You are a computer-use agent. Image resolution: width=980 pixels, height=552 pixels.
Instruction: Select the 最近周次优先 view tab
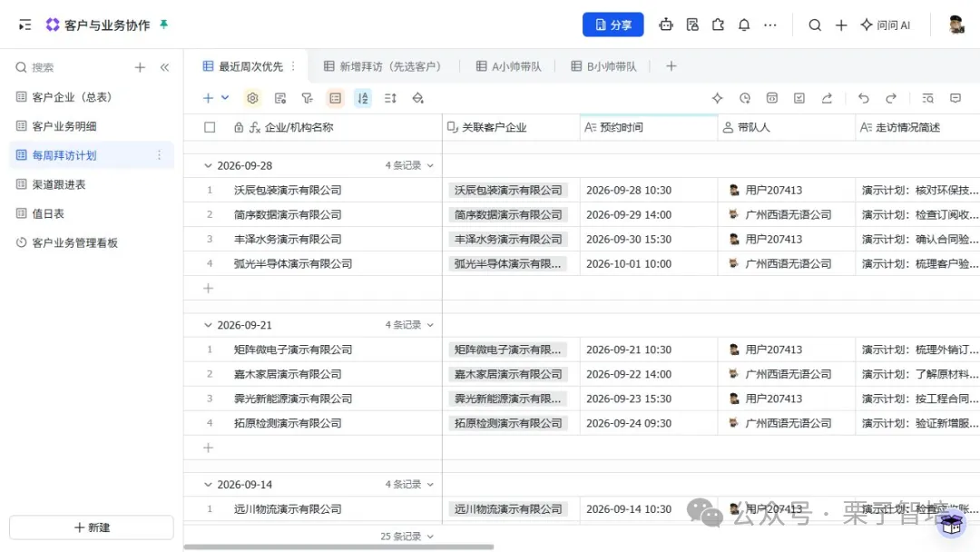click(244, 66)
